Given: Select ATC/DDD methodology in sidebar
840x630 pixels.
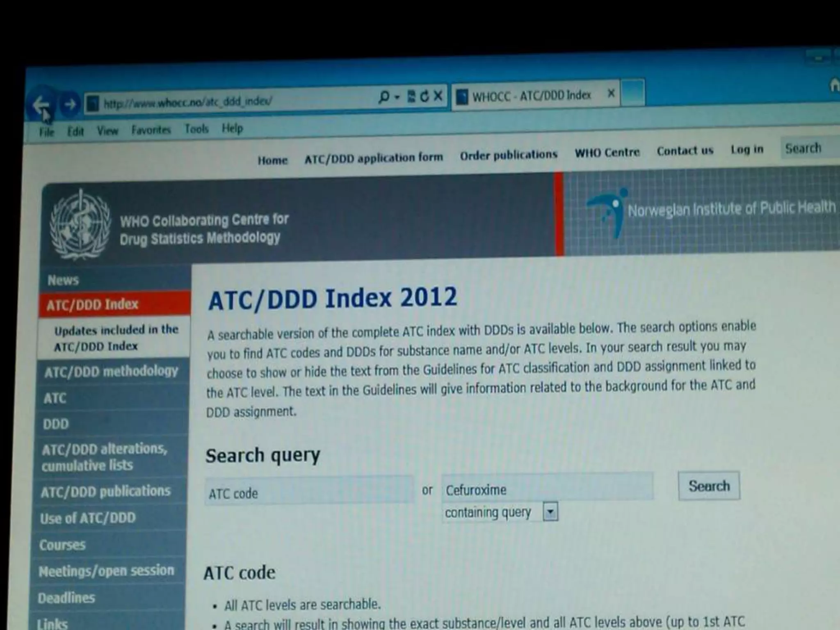Looking at the screenshot, I should 111,372.
